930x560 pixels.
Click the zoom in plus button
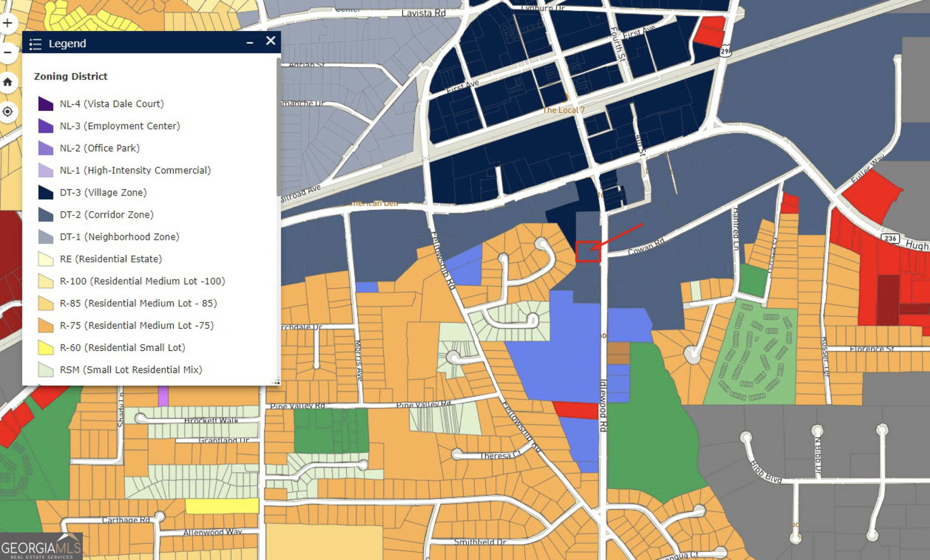coord(8,23)
